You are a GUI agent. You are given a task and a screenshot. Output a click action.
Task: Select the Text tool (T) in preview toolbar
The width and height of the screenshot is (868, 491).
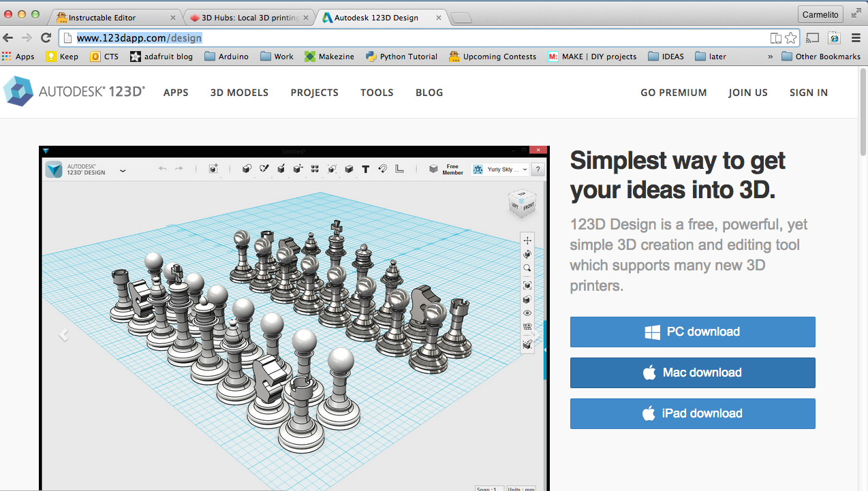[365, 169]
